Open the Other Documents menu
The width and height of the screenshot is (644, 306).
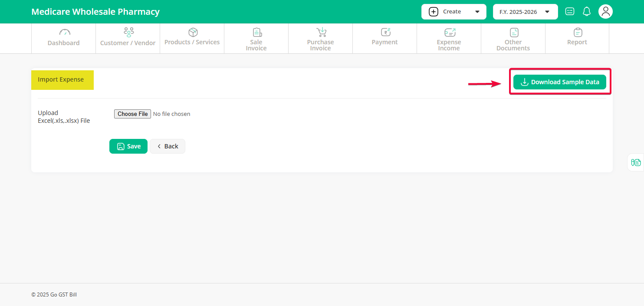[513, 39]
